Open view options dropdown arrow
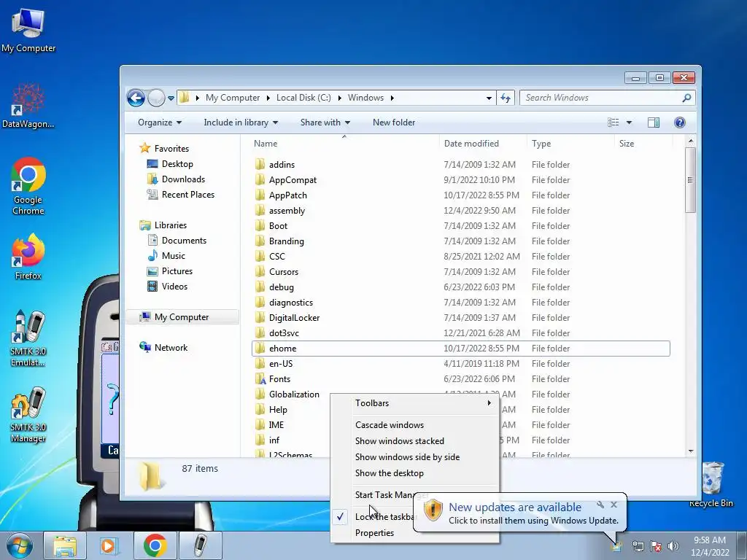Image resolution: width=747 pixels, height=560 pixels. 629,122
